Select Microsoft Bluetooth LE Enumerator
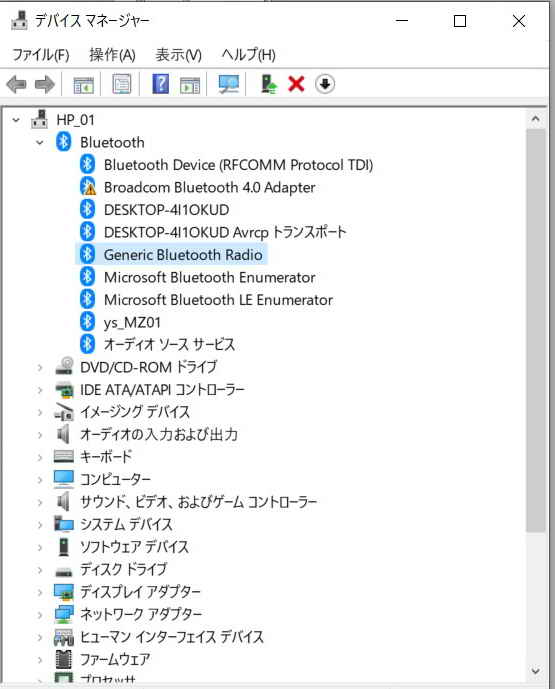 pos(218,300)
